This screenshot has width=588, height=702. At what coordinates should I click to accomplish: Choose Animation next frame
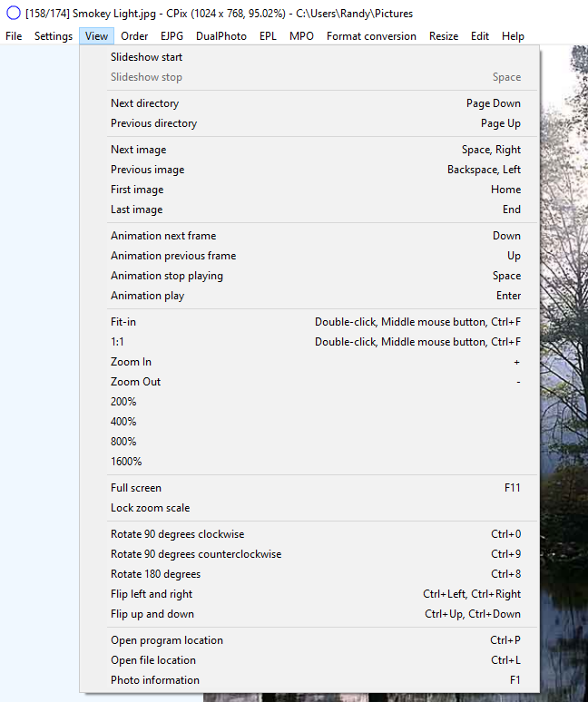[x=309, y=236]
